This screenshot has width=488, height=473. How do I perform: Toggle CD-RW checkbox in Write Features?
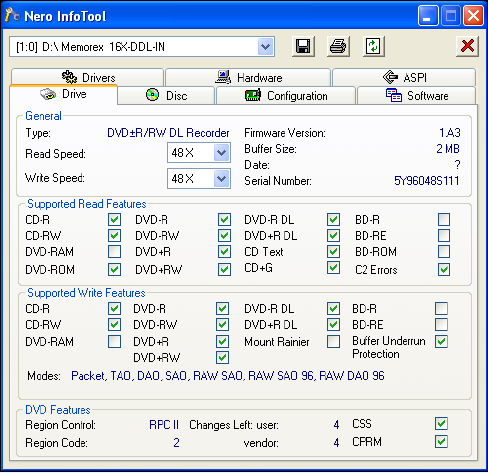click(114, 324)
